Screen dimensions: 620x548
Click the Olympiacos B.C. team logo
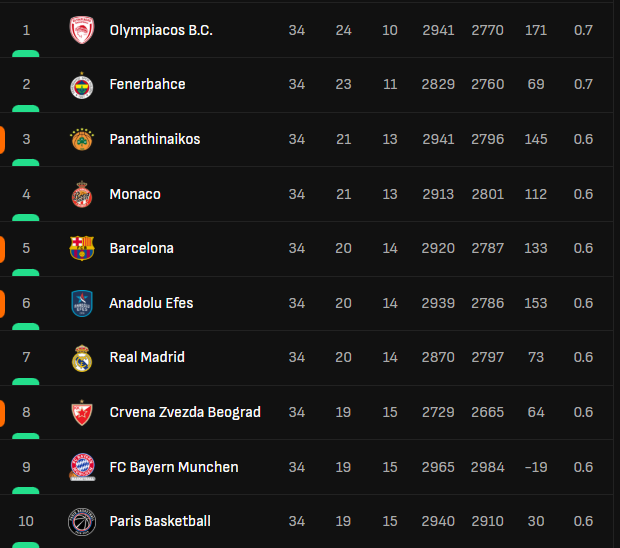click(82, 30)
